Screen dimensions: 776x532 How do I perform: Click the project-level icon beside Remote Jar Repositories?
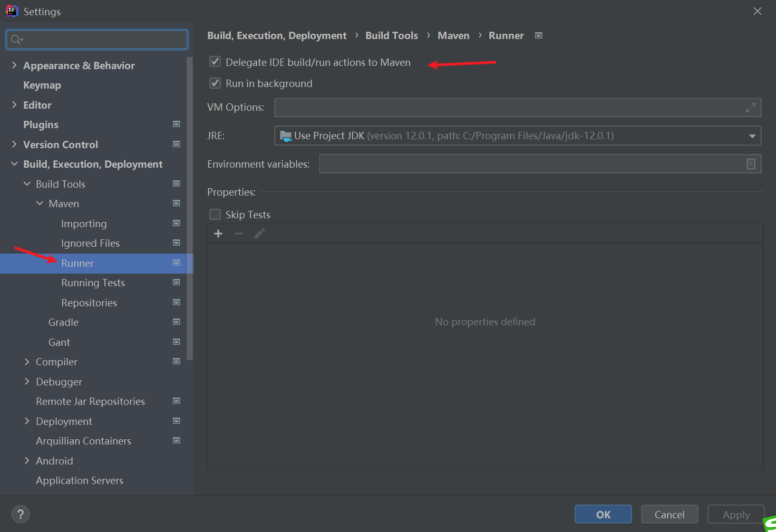[x=177, y=401]
